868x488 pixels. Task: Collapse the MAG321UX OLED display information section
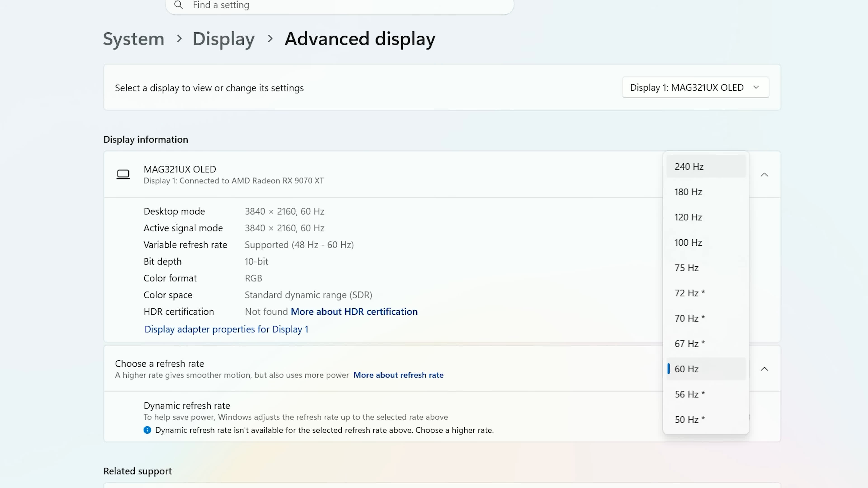coord(764,174)
